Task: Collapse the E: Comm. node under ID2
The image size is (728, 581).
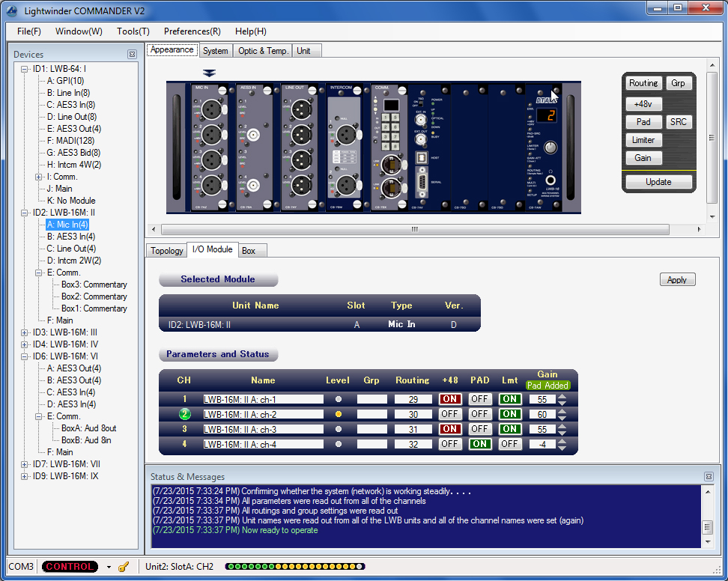Action: [x=38, y=273]
